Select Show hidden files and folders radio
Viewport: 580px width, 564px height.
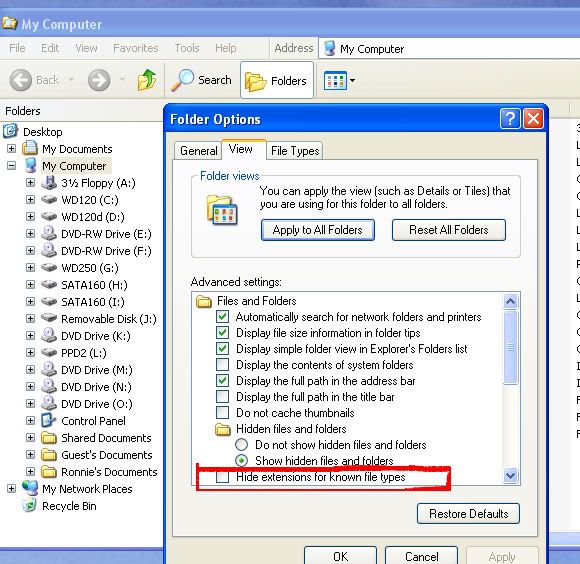coord(242,460)
